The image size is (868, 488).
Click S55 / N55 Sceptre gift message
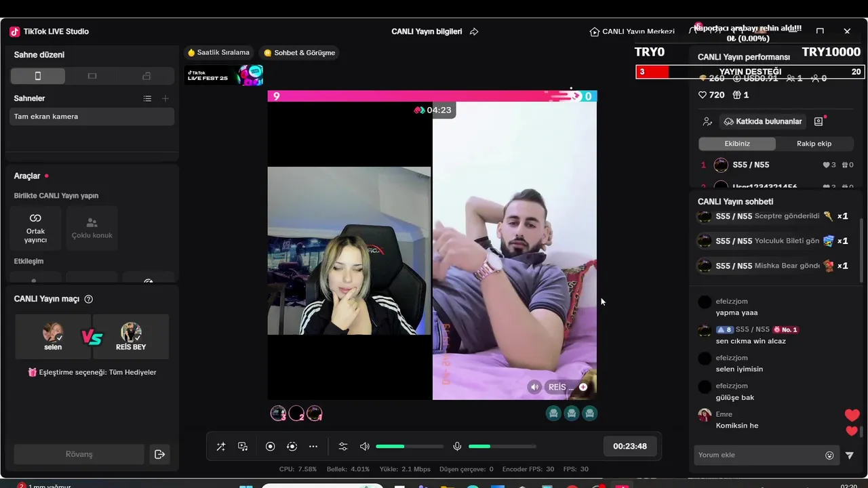coord(773,216)
